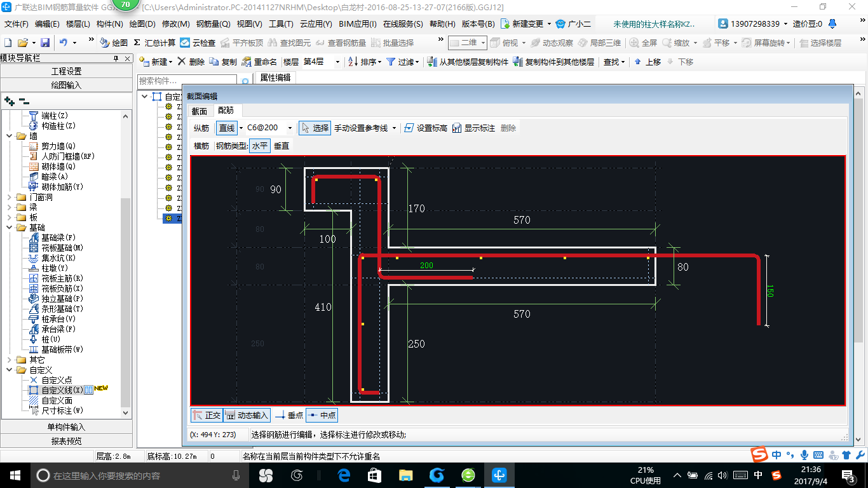The width and height of the screenshot is (868, 488).
Task: Open File Explorer from the taskbar
Action: pos(405,475)
